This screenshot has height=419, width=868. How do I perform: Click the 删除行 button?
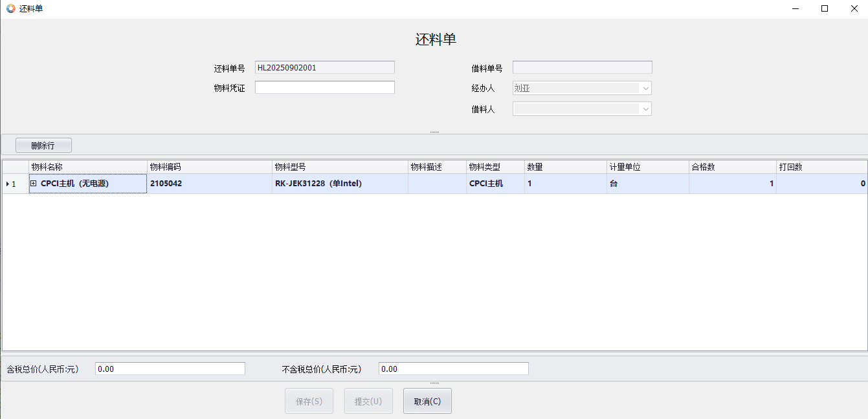[43, 145]
